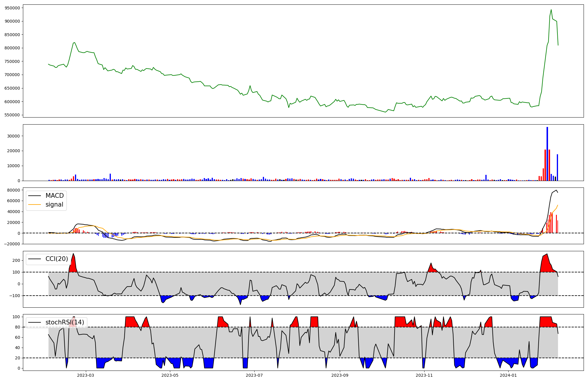The image size is (588, 382).
Task: Click the 550000 price axis label
Action: (12, 115)
